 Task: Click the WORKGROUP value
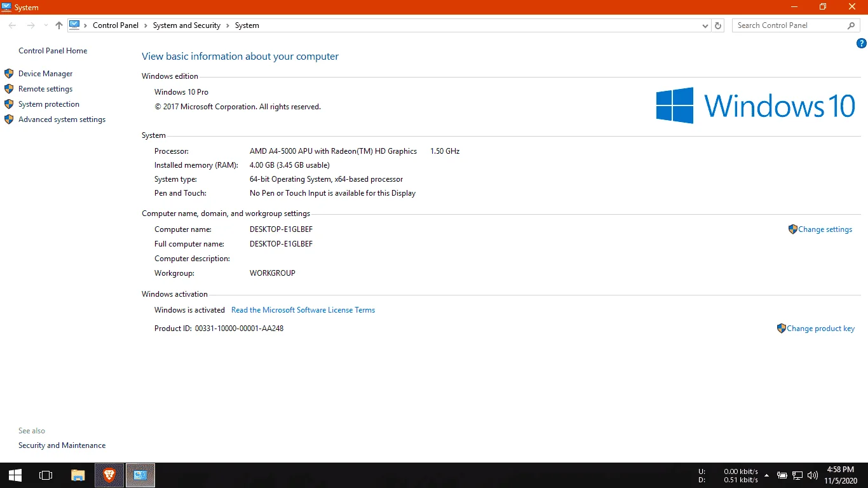tap(273, 273)
